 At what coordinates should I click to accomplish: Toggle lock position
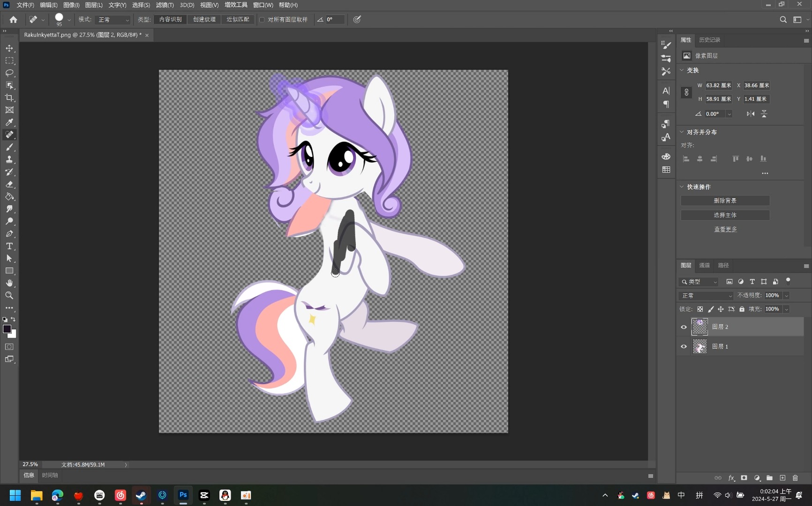tap(721, 309)
